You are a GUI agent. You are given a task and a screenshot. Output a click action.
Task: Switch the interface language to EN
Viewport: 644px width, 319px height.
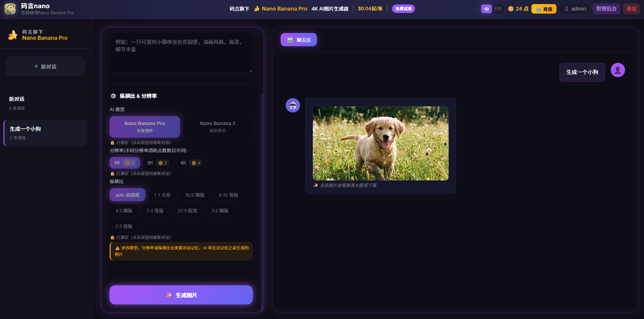(498, 9)
